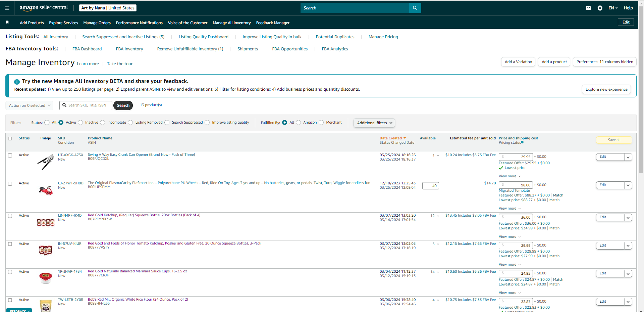Open the settings gear icon

[x=600, y=8]
